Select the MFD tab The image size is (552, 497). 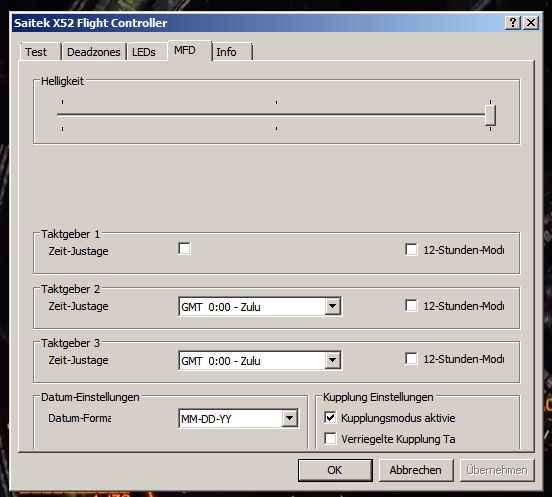(x=189, y=50)
